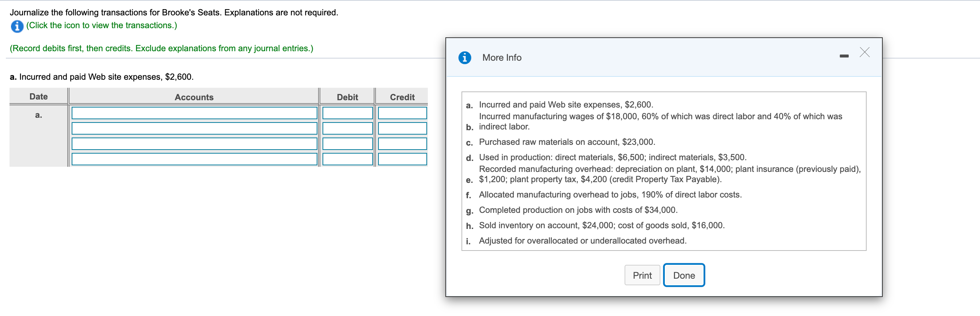Select fourth row Credit input field
Screen dimensions: 980x316
coord(403,159)
